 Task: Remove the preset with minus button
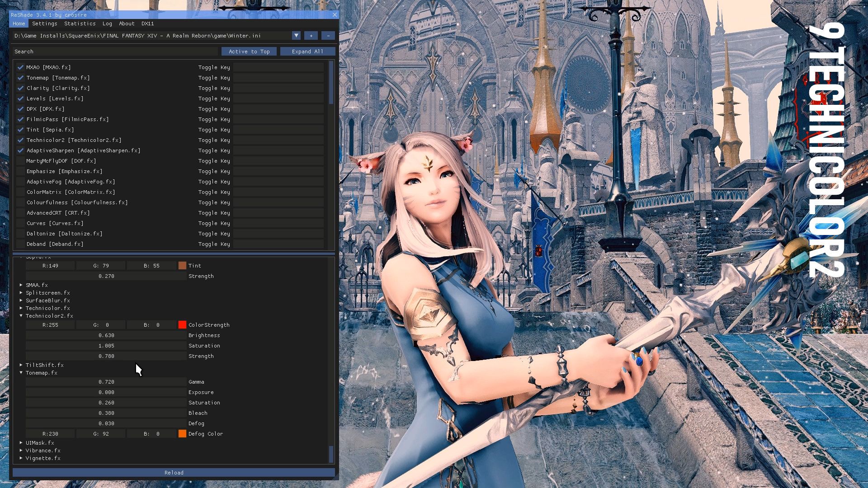[x=328, y=36]
